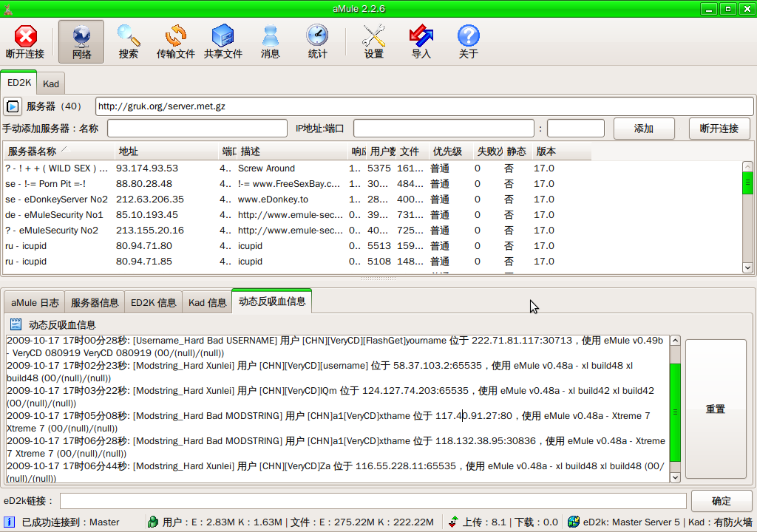The image size is (757, 532).
Task: Open the 设置 preferences toolbar icon
Action: 373,41
